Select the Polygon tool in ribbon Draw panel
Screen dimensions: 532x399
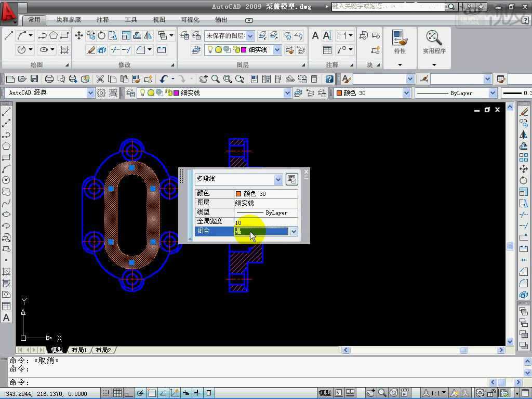coord(54,35)
